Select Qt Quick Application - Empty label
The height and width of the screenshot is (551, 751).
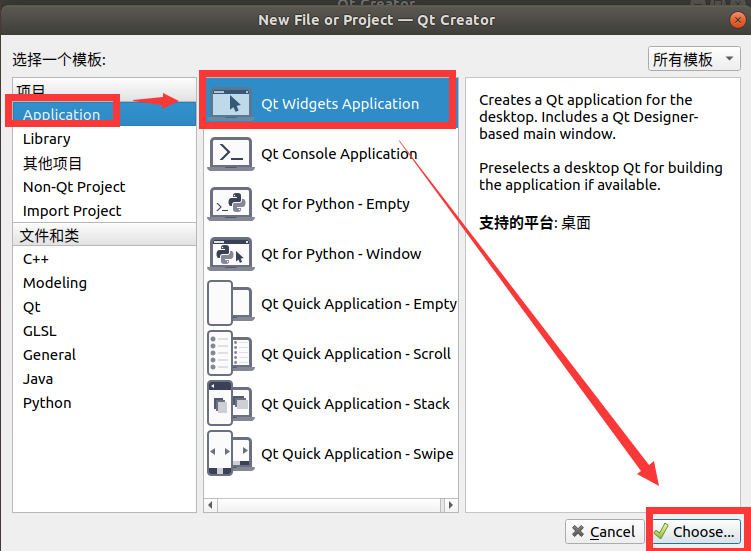tap(359, 304)
